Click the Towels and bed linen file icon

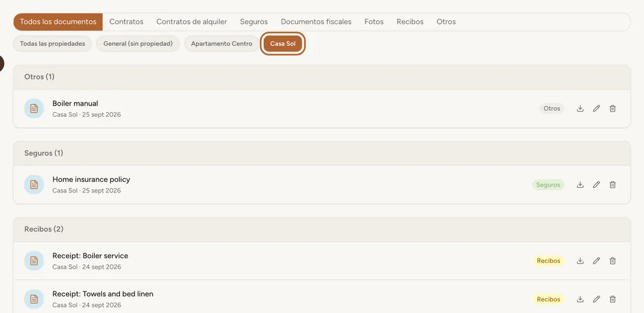point(34,299)
